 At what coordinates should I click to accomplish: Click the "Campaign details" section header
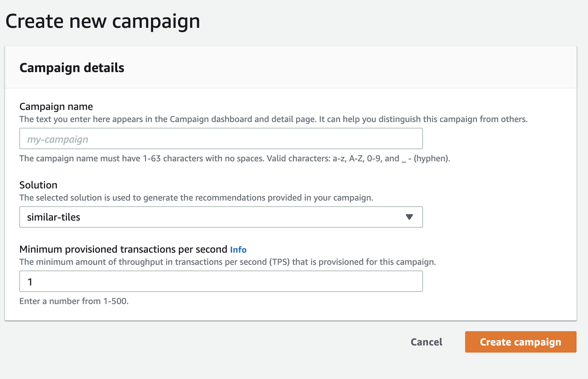click(x=72, y=68)
